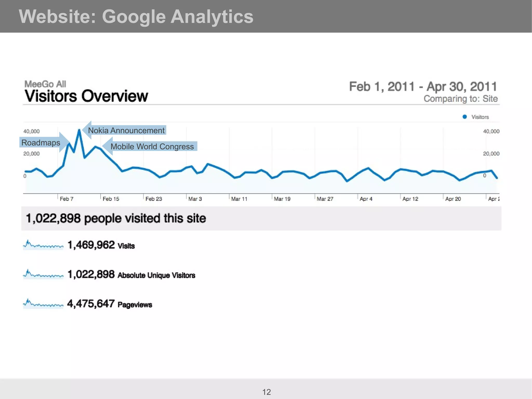Screen dimensions: 532x399
Task: Click '1,022,898 people visited this site' banner
Action: [261, 218]
